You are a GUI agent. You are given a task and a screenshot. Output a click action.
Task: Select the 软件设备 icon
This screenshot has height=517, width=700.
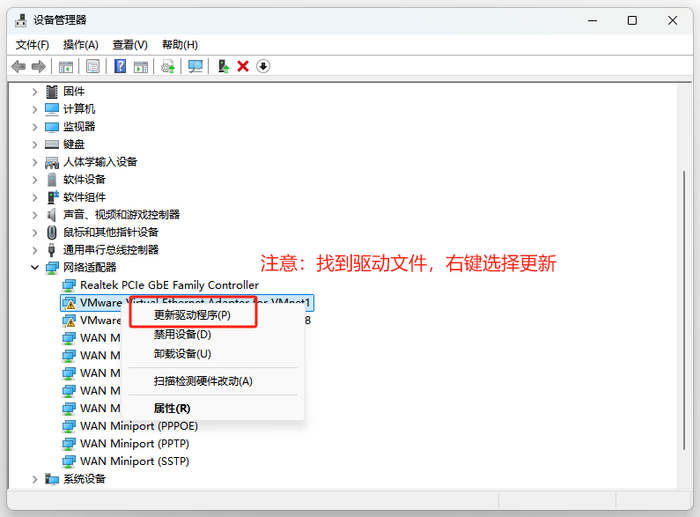[x=52, y=179]
